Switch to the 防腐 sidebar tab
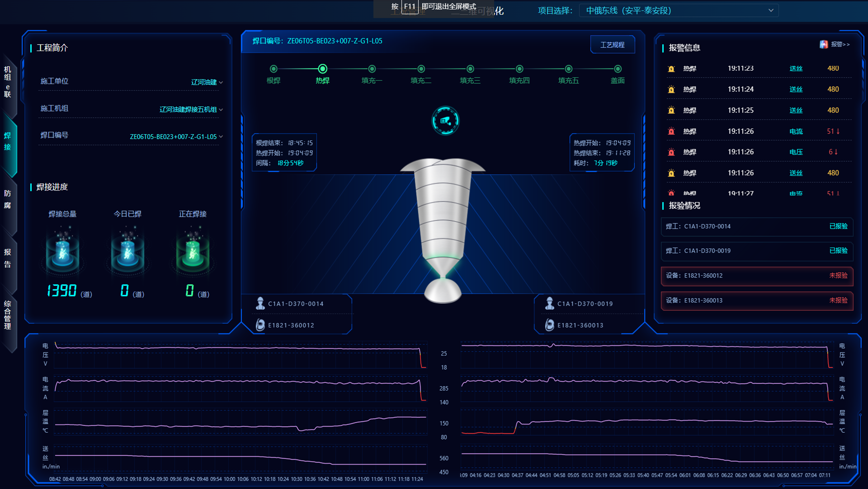The width and height of the screenshot is (868, 489). coord(7,199)
